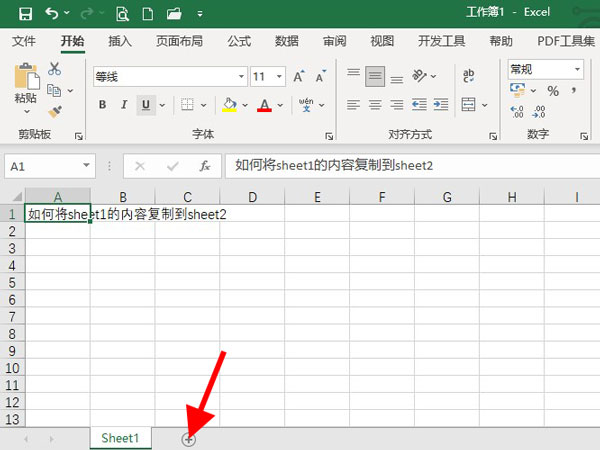Click the yellow fill color button

[x=229, y=105]
